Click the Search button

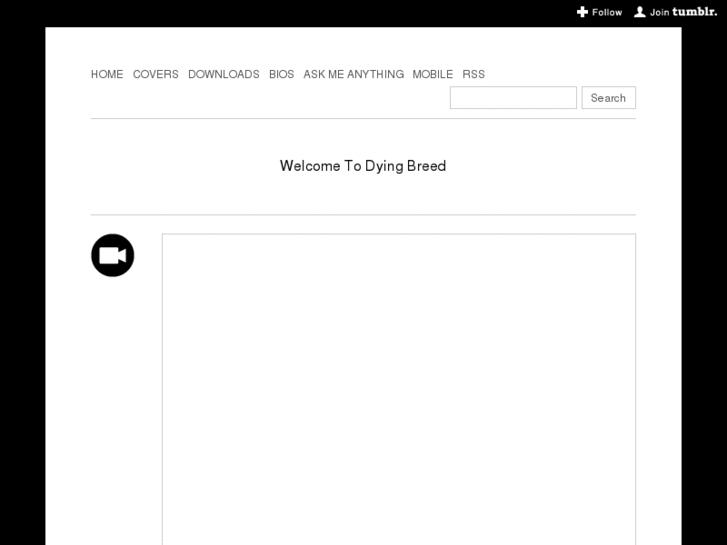[609, 98]
